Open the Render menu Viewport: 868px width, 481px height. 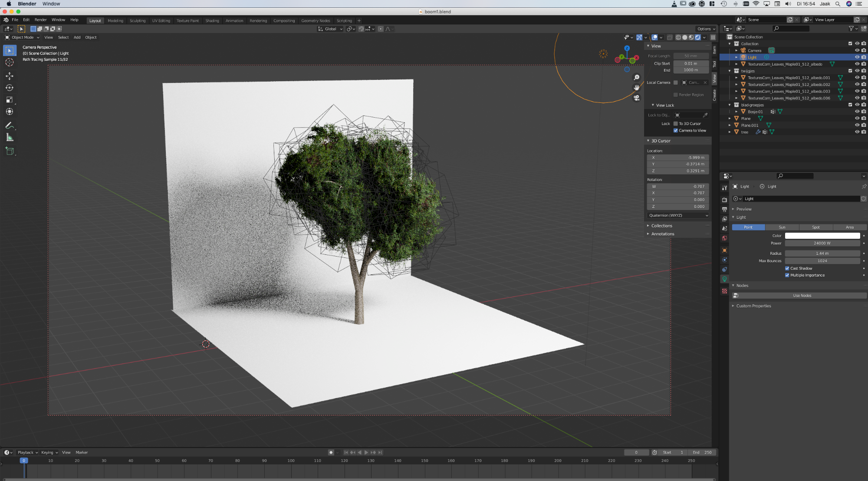40,20
